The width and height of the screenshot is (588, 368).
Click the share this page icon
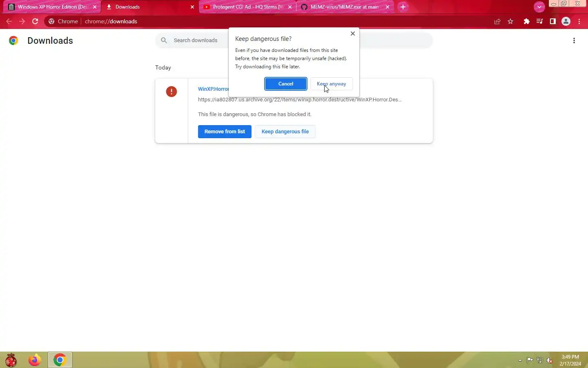point(497,21)
